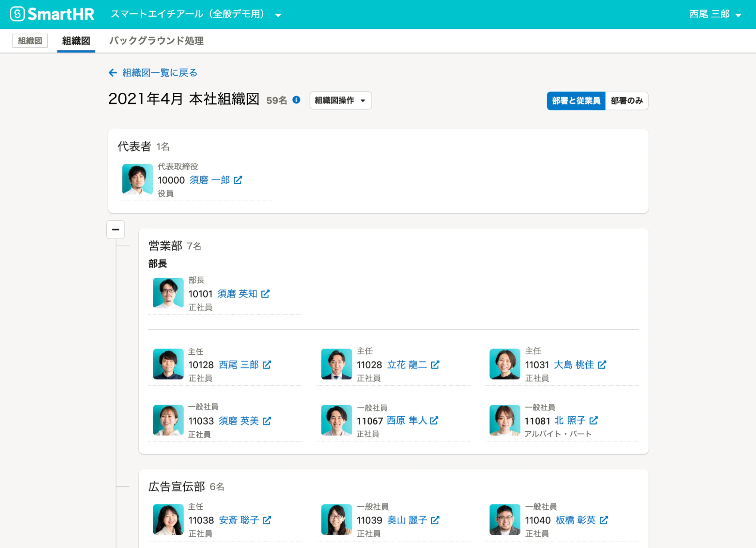Open external link icon for 西原 隼人
Image resolution: width=756 pixels, height=548 pixels.
tap(434, 420)
